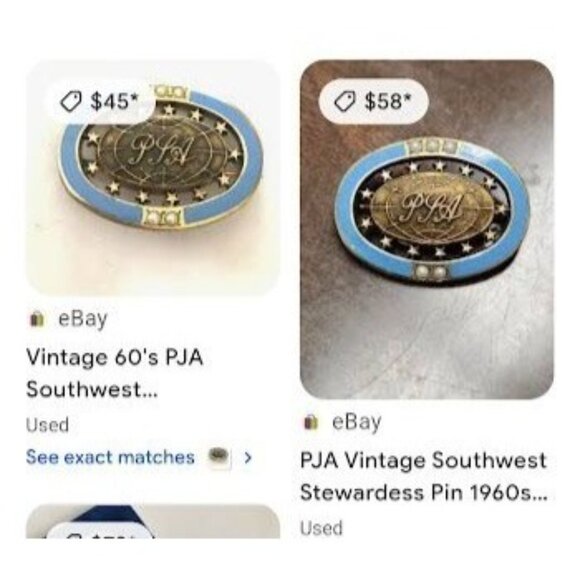
Task: Open the eBay seller label under $58 pin
Action: click(x=357, y=422)
